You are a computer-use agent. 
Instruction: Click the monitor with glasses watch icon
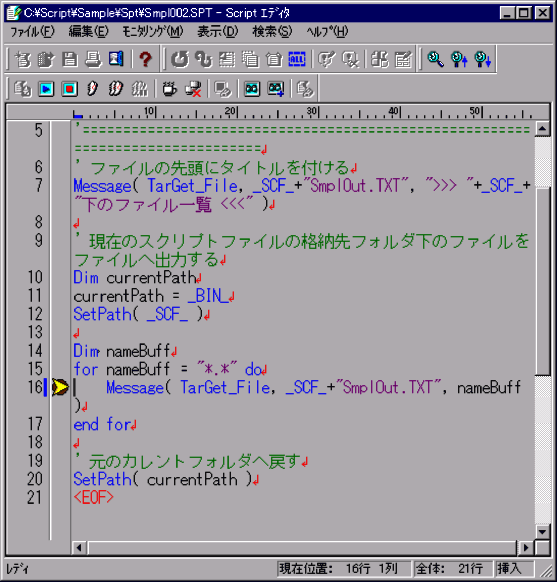(x=252, y=89)
